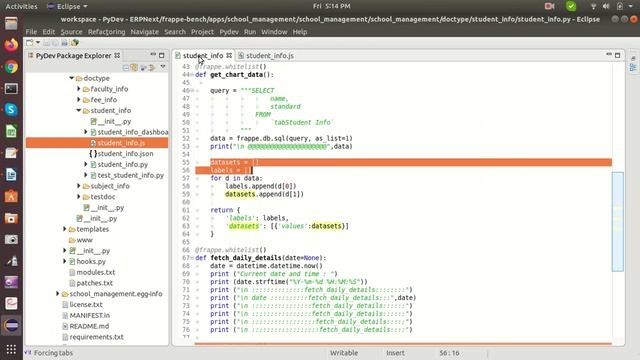Open the New file dropdown arrow
Viewport: 640px width, 360px height.
38,42
